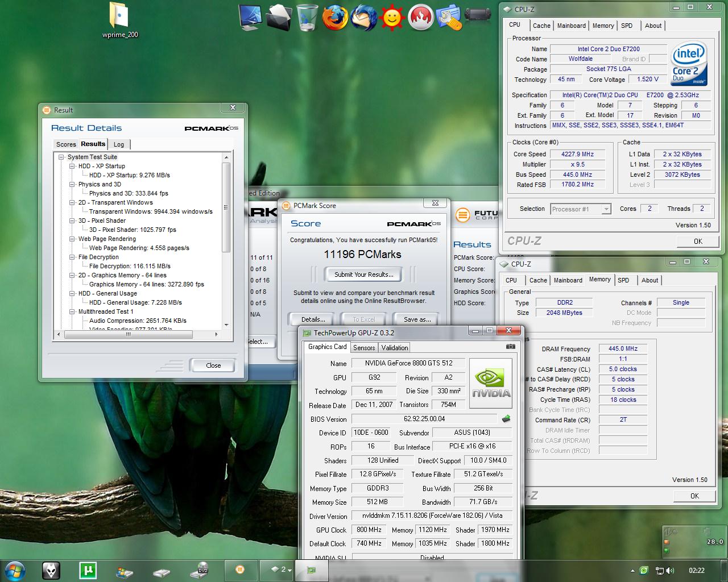
Task: Launch foobar2000 alien icon in taskbar
Action: (51, 570)
